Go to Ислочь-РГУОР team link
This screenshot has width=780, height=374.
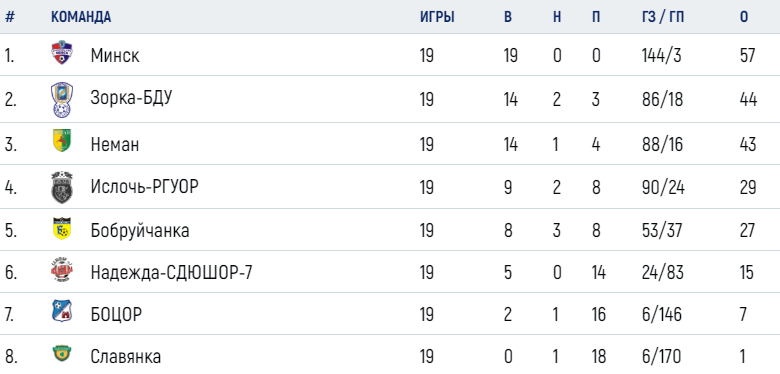coord(144,187)
